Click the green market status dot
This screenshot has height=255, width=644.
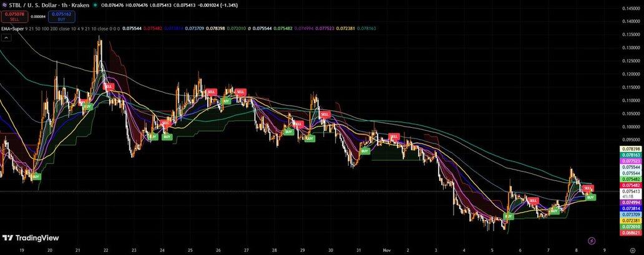click(95, 4)
